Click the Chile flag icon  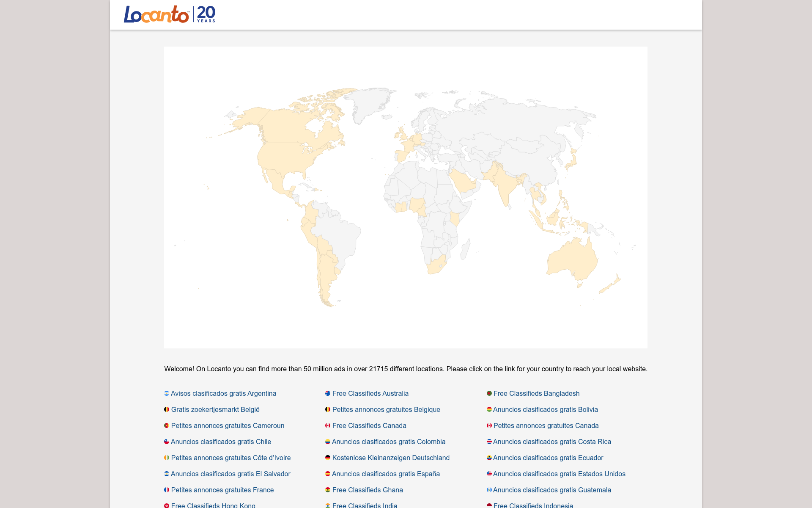[x=167, y=442]
